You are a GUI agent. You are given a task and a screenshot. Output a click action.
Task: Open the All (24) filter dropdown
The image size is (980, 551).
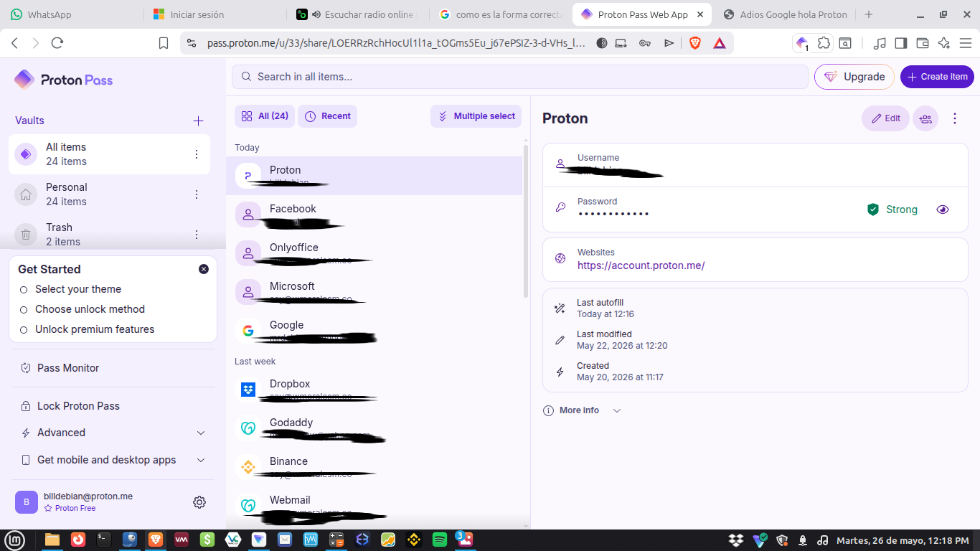click(x=265, y=116)
